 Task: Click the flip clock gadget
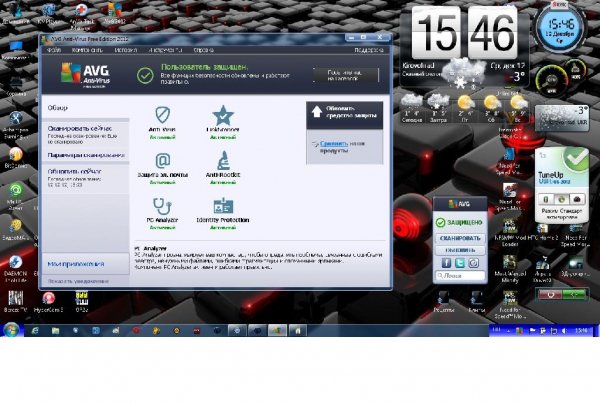(465, 34)
